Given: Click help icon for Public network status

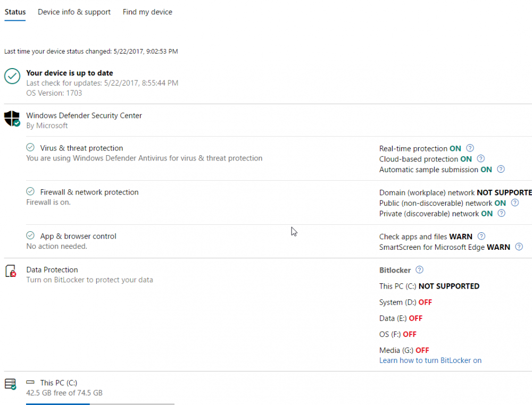Looking at the screenshot, I should [x=514, y=203].
